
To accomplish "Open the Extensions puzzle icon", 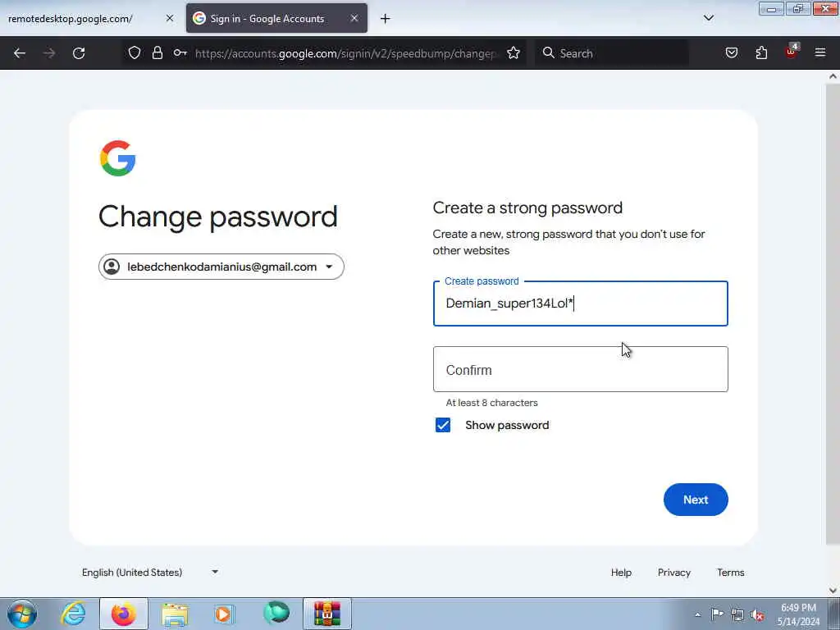I will (x=761, y=52).
